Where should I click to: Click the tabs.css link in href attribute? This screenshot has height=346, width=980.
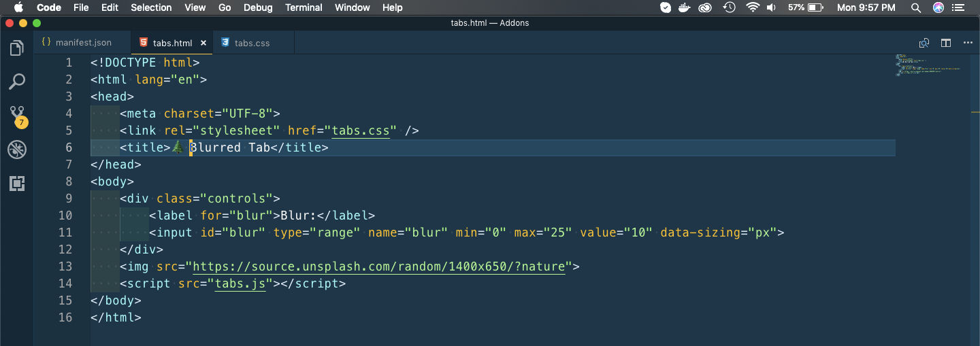coord(361,131)
